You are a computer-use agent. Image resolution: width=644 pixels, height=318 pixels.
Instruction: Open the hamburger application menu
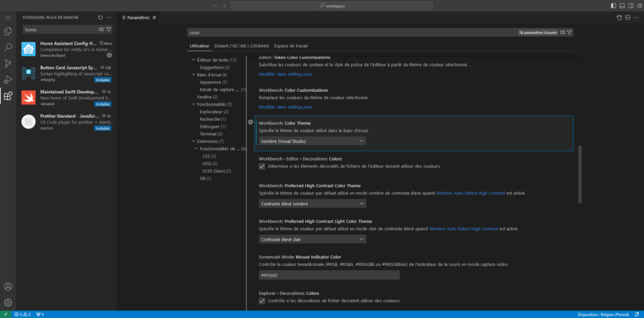coord(8,18)
